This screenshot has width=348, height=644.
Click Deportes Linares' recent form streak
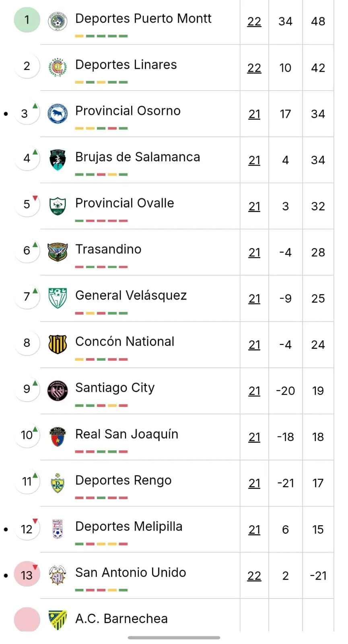click(101, 82)
